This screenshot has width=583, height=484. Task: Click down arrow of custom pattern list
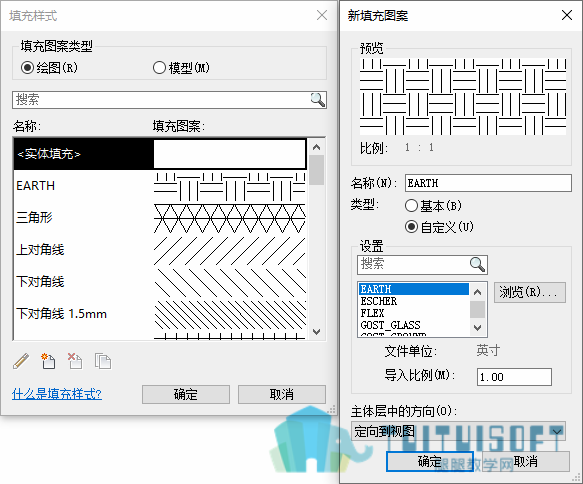point(478,328)
